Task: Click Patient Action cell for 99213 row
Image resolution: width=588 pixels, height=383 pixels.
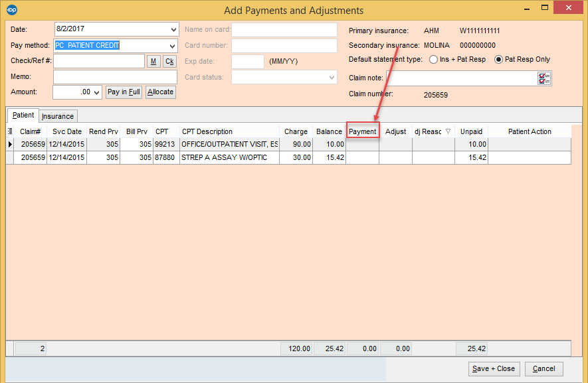Action: pyautogui.click(x=530, y=144)
